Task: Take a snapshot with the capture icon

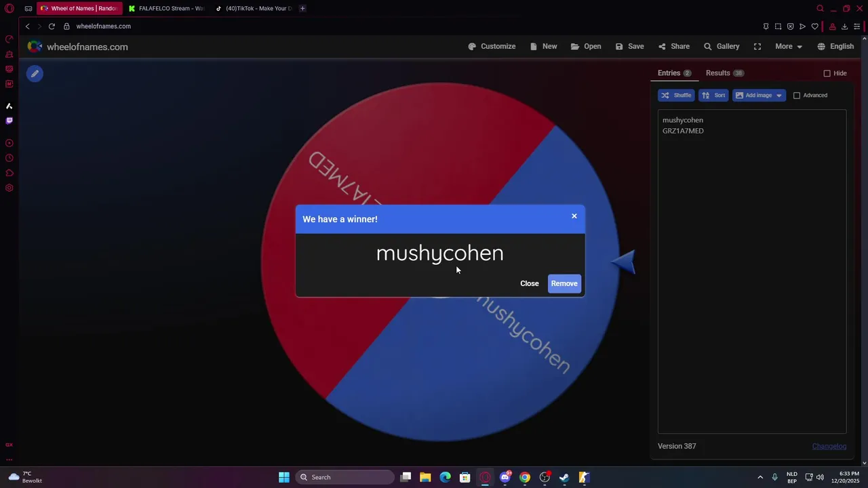Action: click(778, 26)
